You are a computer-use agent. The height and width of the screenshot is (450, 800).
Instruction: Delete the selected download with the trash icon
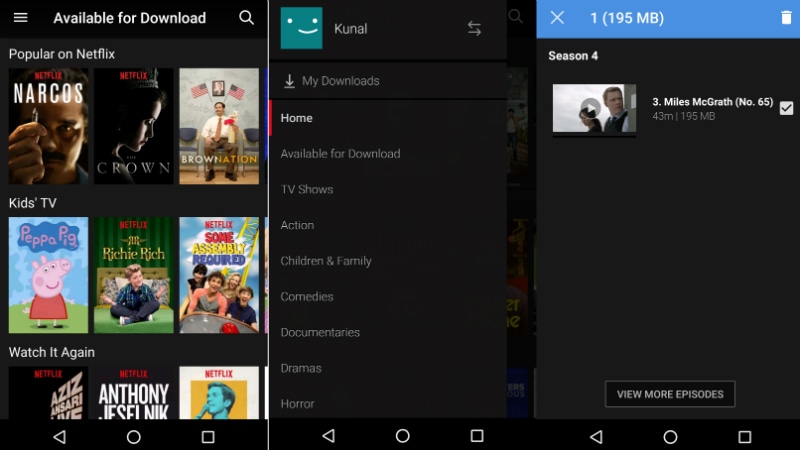pyautogui.click(x=786, y=18)
